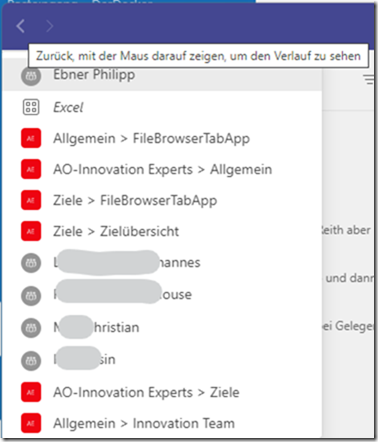Click red icon beside Allgemein > FileBrowserTabApp
This screenshot has width=378, height=442.
[31, 138]
